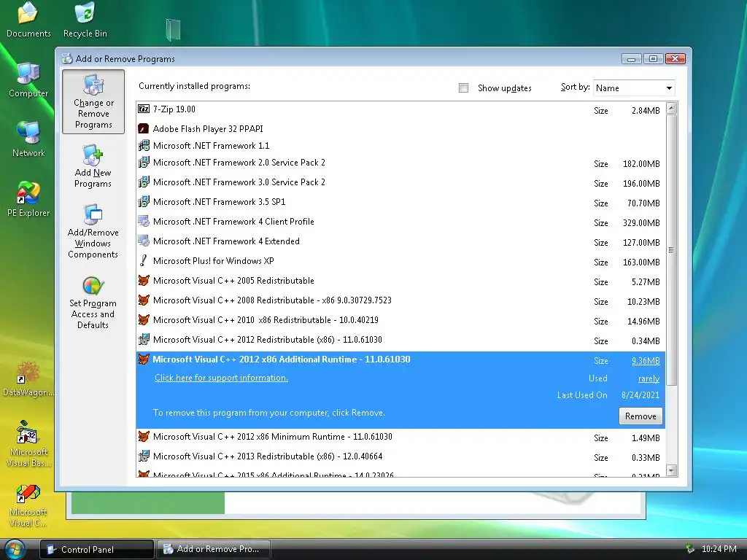
Task: Click the Visual C++ 2012 Minimum Runtime icon
Action: coord(144,436)
